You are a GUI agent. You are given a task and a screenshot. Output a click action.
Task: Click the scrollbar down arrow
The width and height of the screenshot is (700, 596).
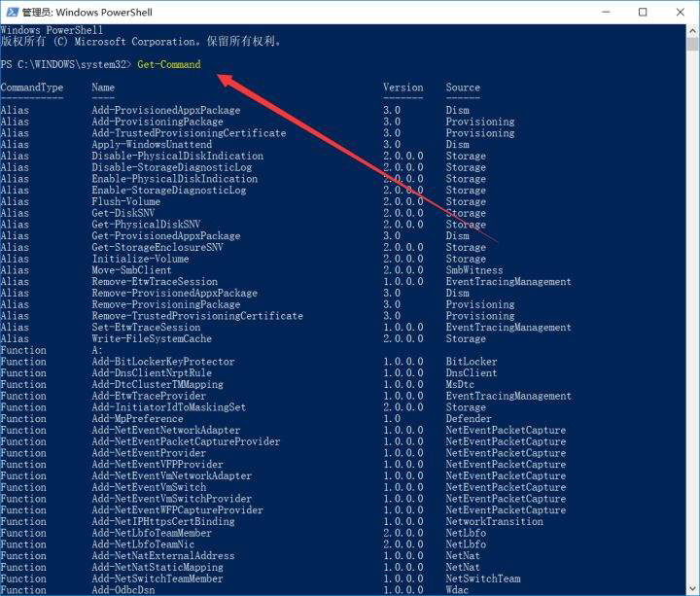[x=692, y=588]
